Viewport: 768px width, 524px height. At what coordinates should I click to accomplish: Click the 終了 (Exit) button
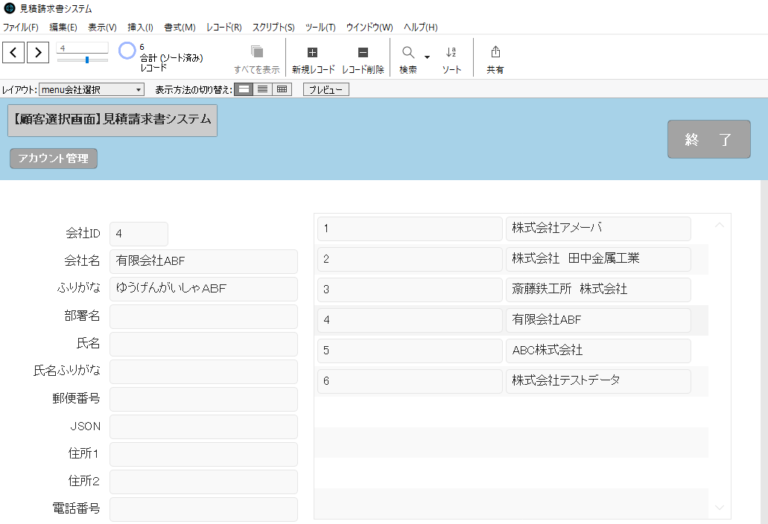709,139
